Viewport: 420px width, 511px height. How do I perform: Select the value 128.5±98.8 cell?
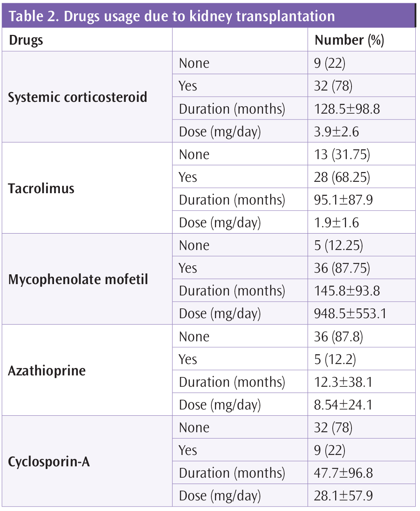pos(361,109)
